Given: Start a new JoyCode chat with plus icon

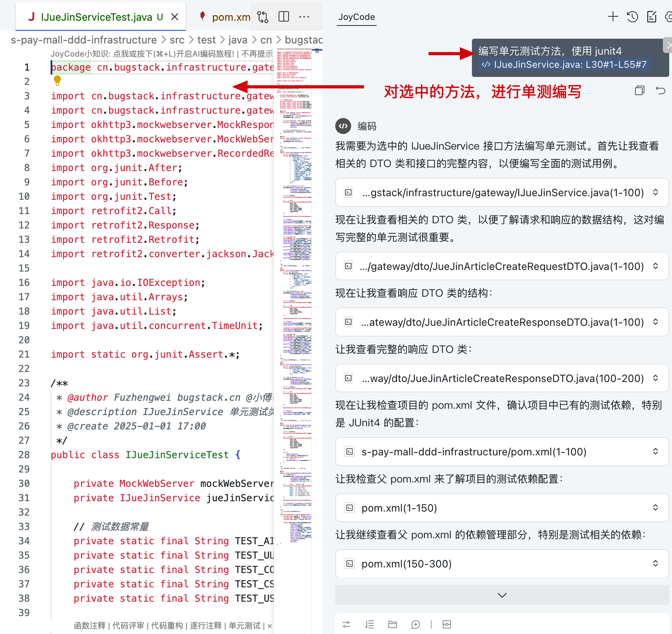Looking at the screenshot, I should [x=613, y=17].
